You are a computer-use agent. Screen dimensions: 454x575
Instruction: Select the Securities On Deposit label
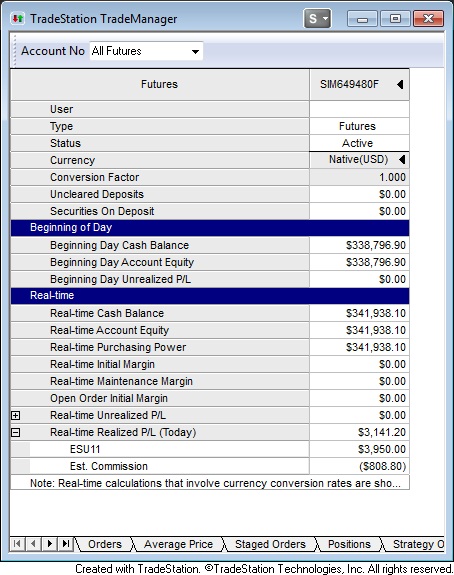[x=102, y=211]
